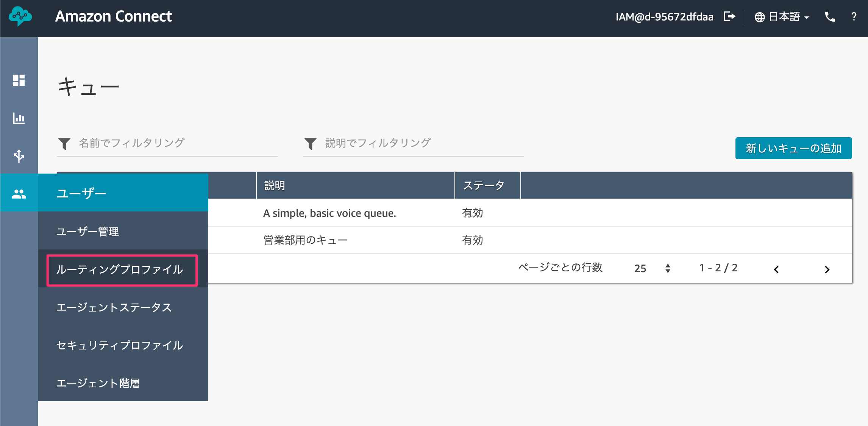Click the ステータ column header
This screenshot has width=868, height=426.
coord(488,185)
